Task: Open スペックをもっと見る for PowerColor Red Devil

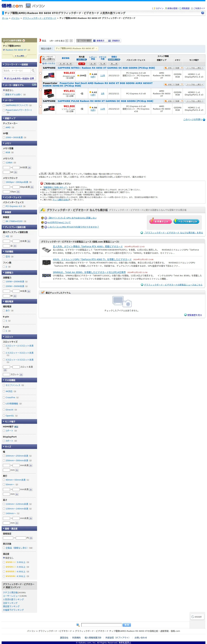Action: 194,84
